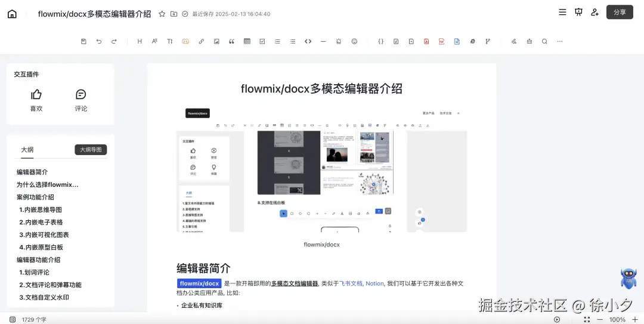Star this document as favorite

[x=162, y=14]
